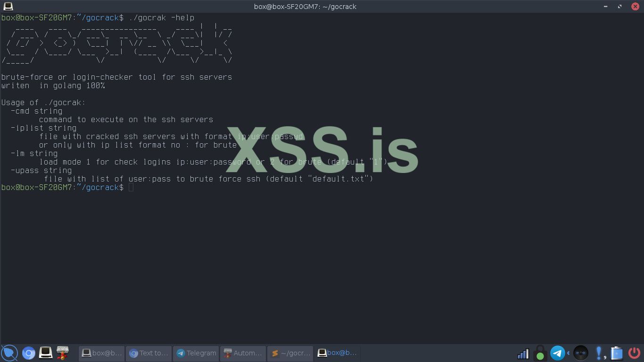Click the terminal window menu icon in title bar
Image resolution: width=644 pixels, height=362 pixels.
tap(8, 6)
